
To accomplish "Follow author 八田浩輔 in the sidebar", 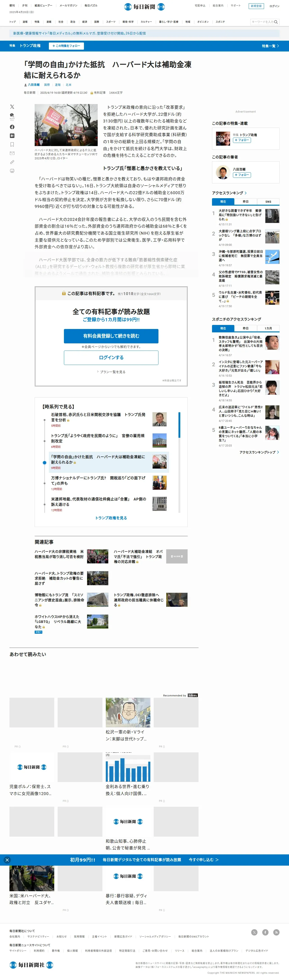I will click(242, 175).
